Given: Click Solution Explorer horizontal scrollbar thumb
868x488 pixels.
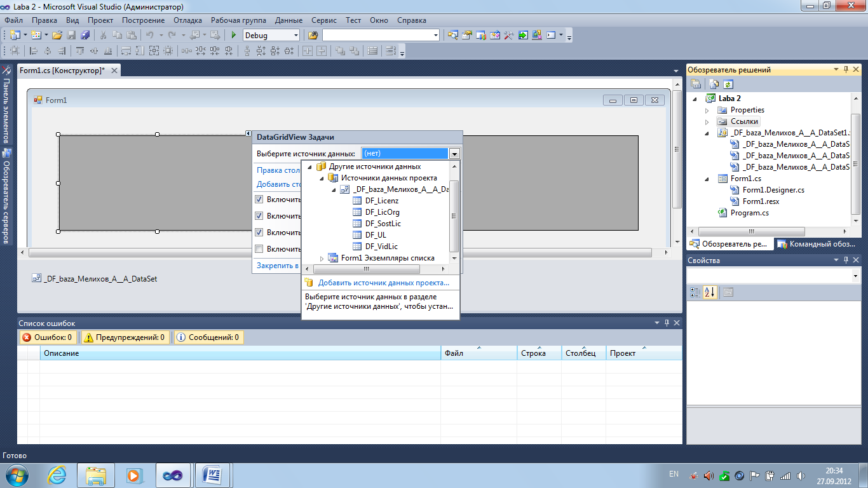Looking at the screenshot, I should 751,231.
